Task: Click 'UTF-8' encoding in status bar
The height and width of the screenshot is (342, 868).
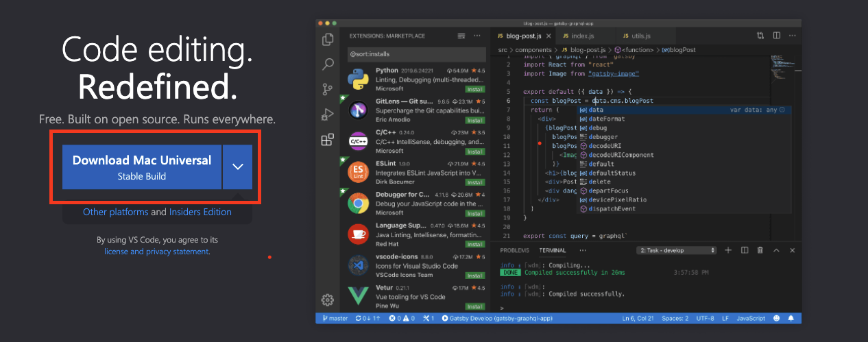Action: [x=704, y=319]
